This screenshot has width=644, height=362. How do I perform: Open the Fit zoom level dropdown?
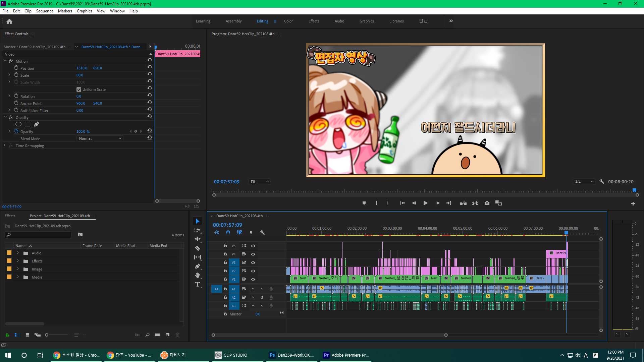[x=260, y=182]
